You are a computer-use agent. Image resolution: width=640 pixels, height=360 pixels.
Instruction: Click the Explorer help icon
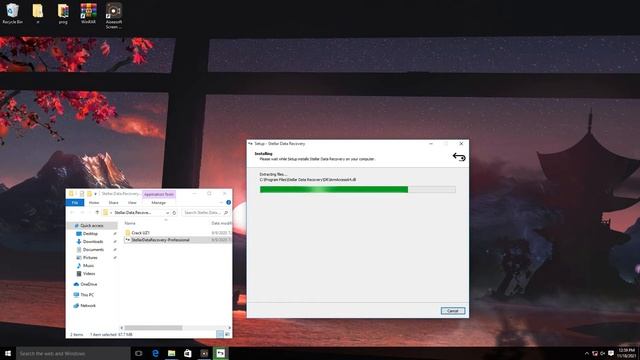click(229, 202)
